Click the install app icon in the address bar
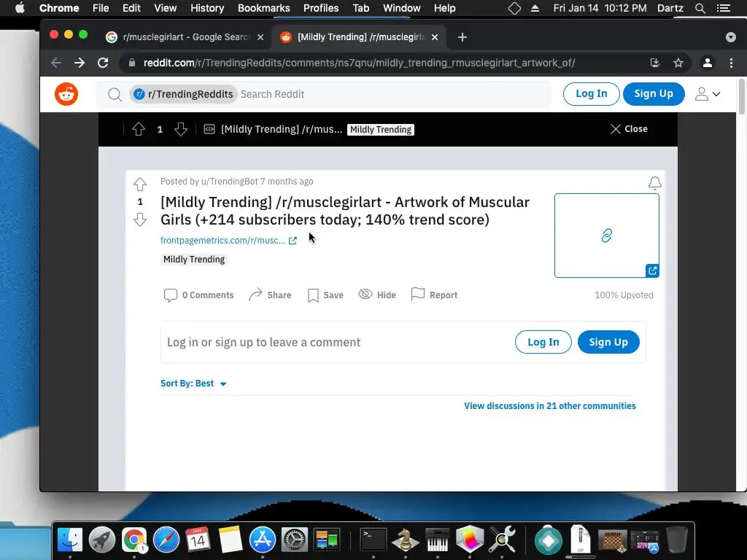This screenshot has height=560, width=747. pyautogui.click(x=654, y=63)
